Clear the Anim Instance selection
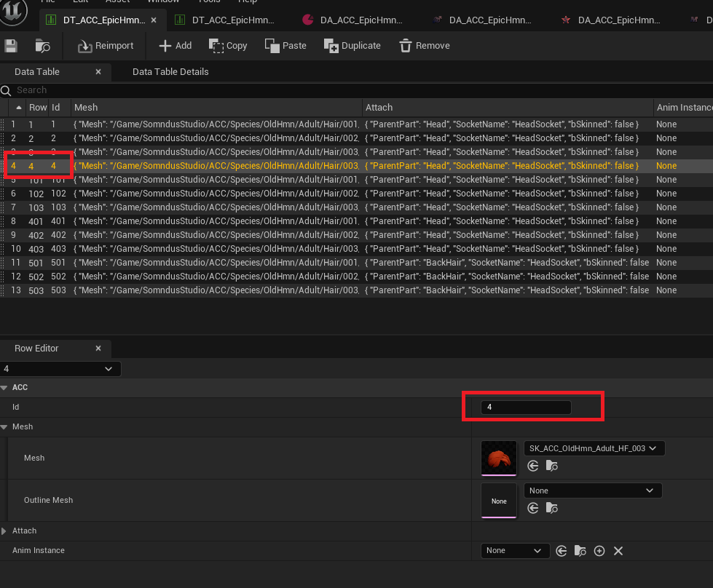 618,551
